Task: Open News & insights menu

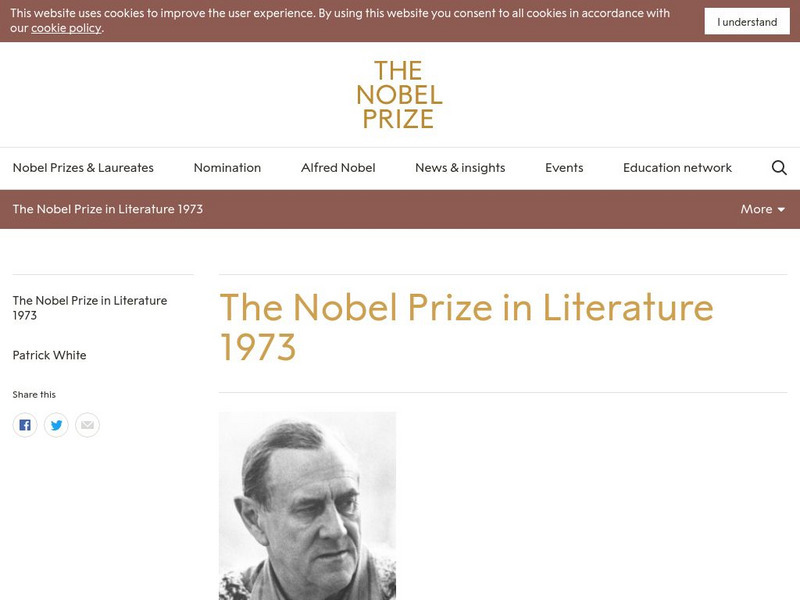Action: click(460, 168)
